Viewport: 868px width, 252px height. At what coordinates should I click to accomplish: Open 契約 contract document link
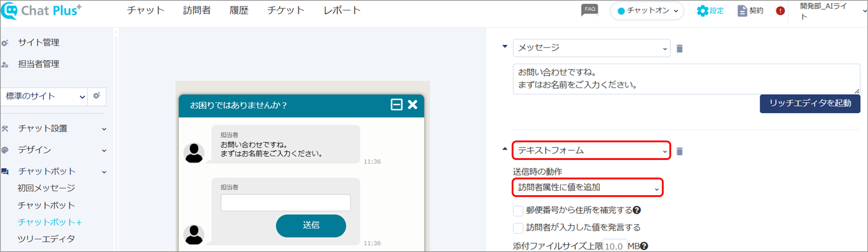pyautogui.click(x=750, y=11)
